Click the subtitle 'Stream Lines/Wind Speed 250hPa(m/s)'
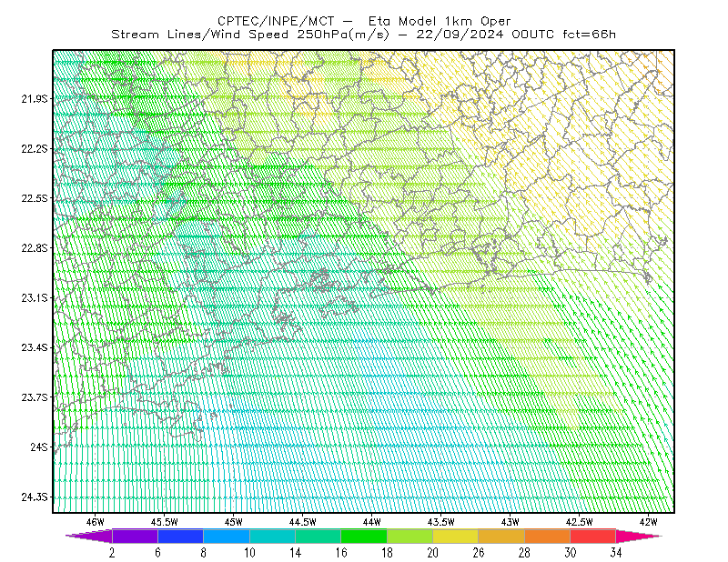This screenshot has width=728, height=562. point(249,35)
